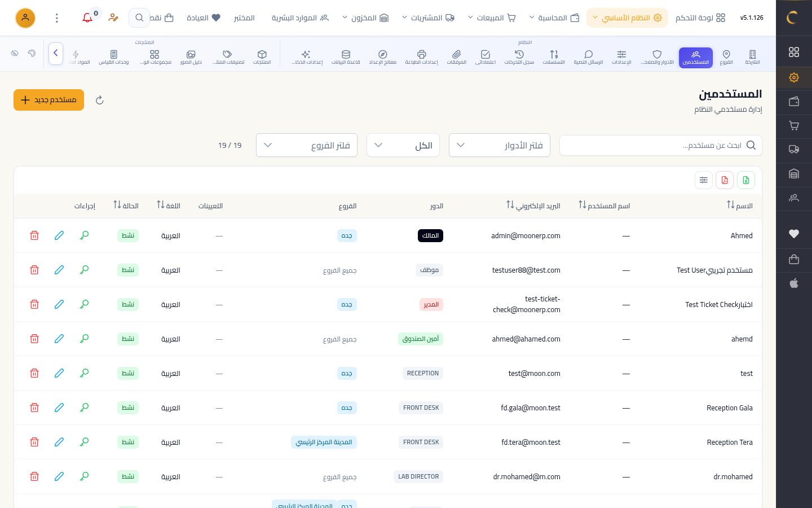Click the ابحث عن مستخدم search field
Viewport: 812px width, 508px height.
(661, 145)
